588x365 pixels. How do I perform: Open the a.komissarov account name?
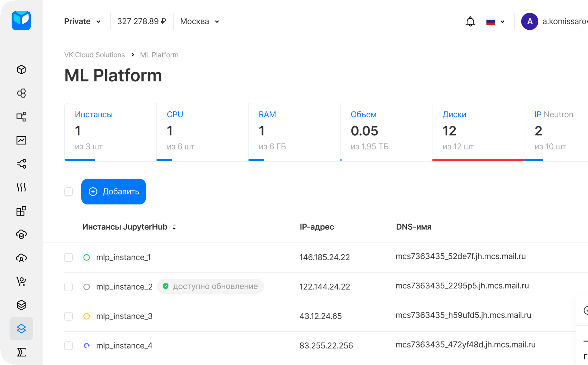tap(565, 21)
